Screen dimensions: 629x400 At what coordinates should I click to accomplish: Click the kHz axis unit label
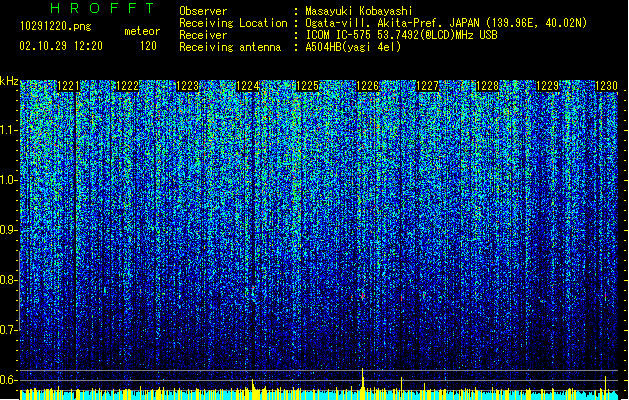(x=9, y=81)
